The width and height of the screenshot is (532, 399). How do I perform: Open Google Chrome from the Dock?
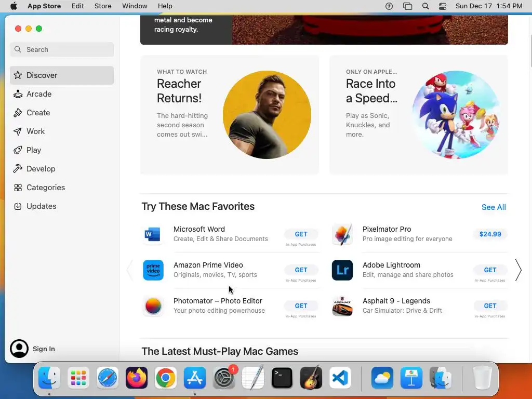pyautogui.click(x=166, y=378)
